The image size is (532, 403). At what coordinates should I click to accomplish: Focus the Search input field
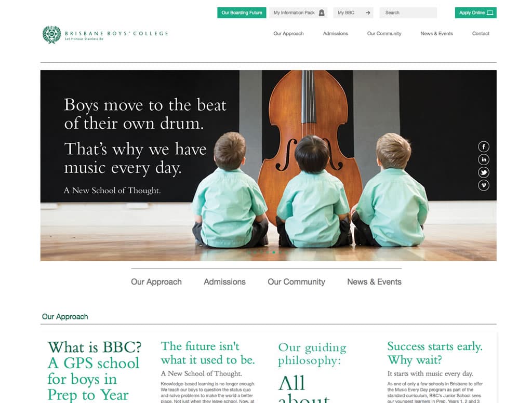point(408,12)
